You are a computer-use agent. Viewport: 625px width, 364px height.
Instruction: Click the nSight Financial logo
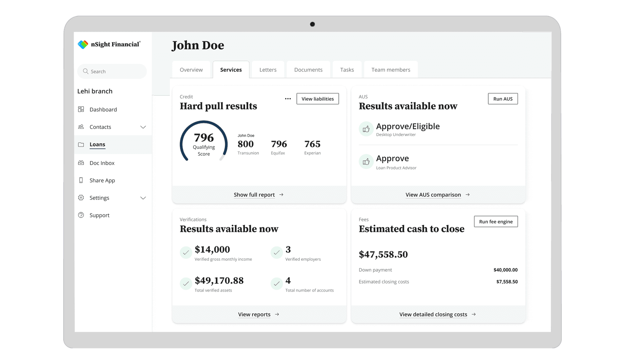(109, 45)
